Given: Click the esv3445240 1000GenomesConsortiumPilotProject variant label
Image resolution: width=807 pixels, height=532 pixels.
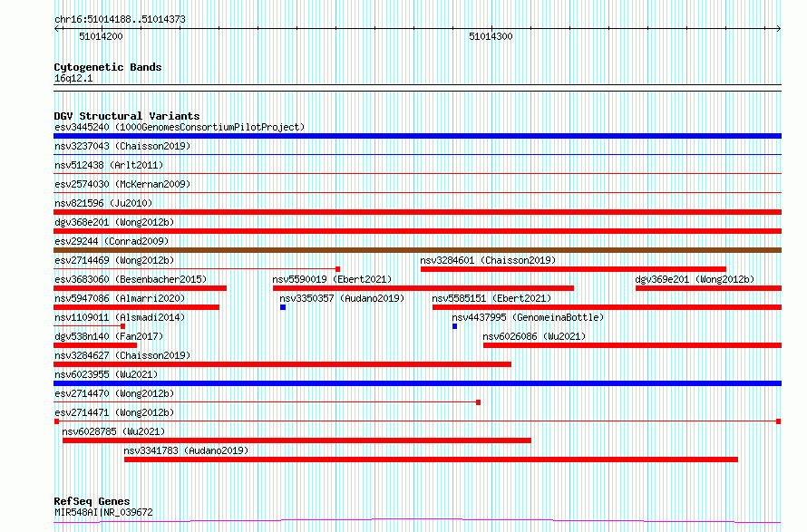Looking at the screenshot, I should (x=180, y=127).
